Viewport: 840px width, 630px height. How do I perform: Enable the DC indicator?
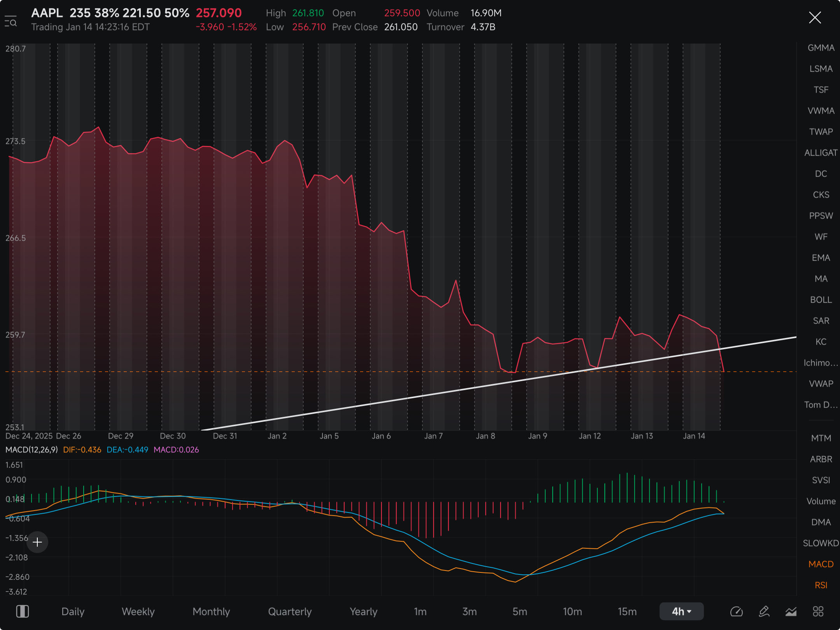tap(821, 174)
